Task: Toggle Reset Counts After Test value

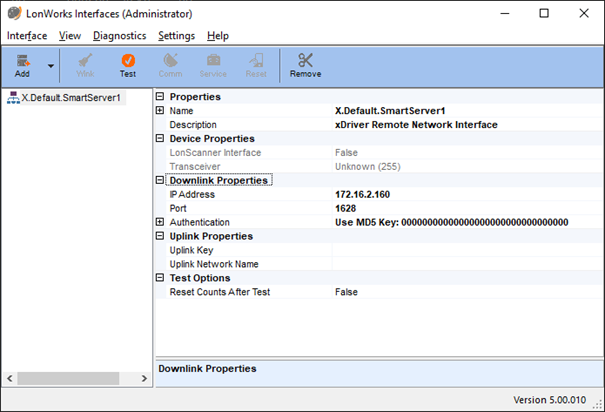Action: [x=465, y=292]
